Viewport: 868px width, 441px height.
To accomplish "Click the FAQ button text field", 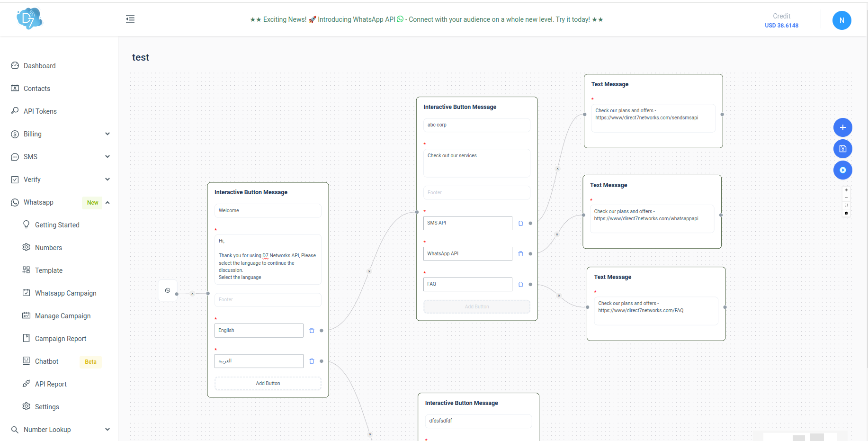I will (x=467, y=284).
